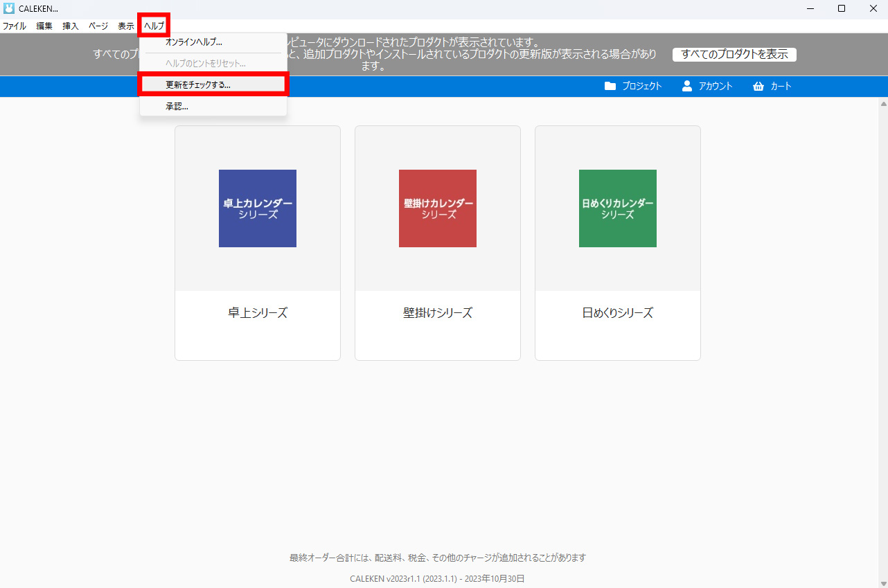The image size is (888, 588).
Task: Click 承認 in the Help menu
Action: [x=177, y=107]
